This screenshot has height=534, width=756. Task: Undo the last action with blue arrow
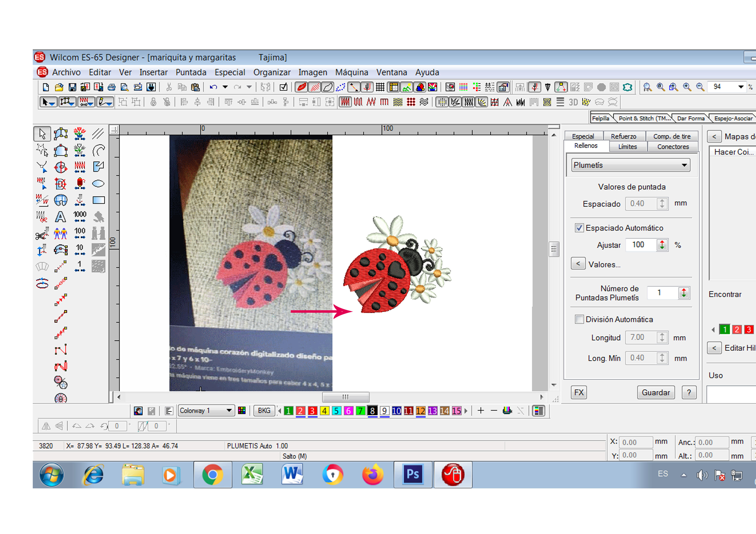pos(213,87)
